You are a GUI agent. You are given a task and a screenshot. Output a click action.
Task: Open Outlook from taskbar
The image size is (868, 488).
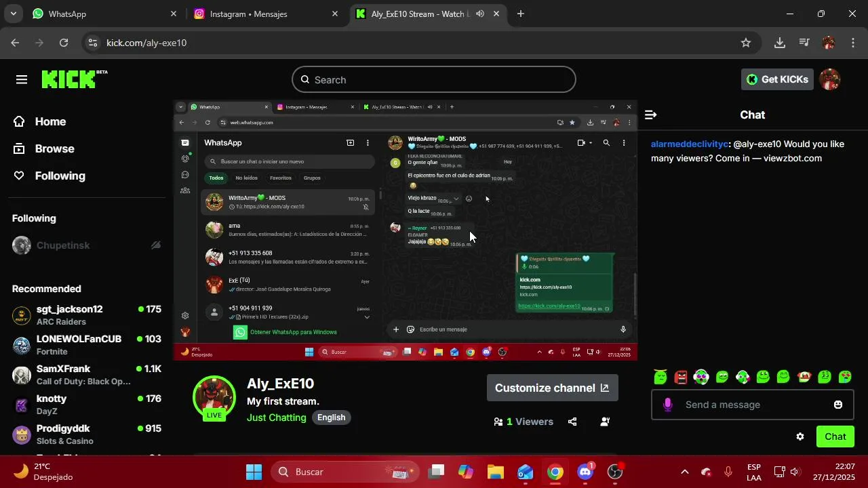pos(526,472)
